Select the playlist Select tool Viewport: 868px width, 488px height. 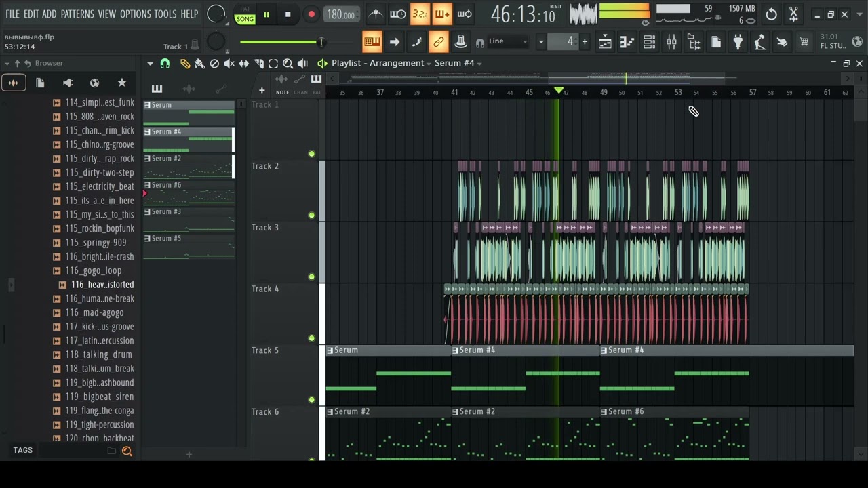click(273, 64)
